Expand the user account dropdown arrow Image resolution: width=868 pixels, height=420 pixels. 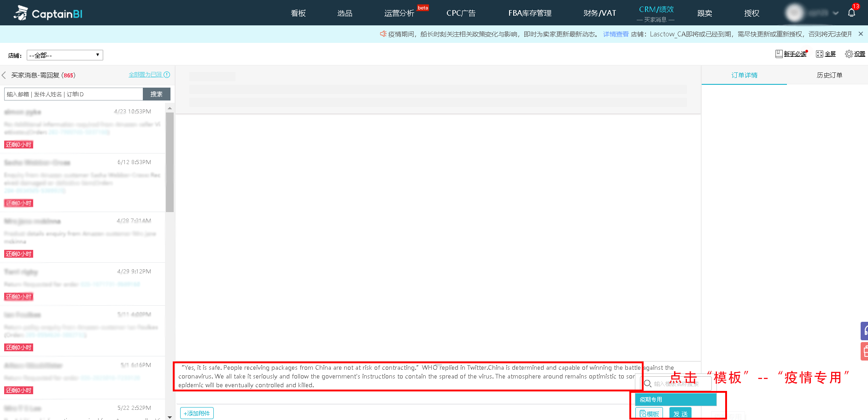[x=836, y=13]
